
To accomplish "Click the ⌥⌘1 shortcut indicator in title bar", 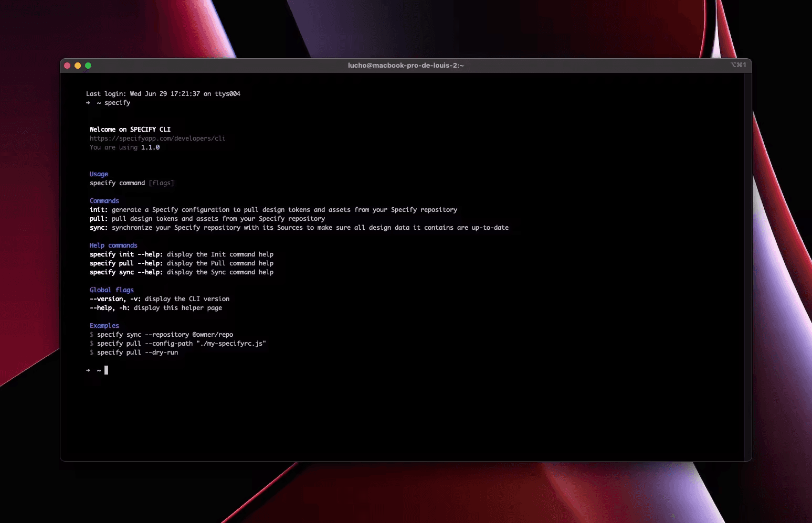I will tap(738, 65).
